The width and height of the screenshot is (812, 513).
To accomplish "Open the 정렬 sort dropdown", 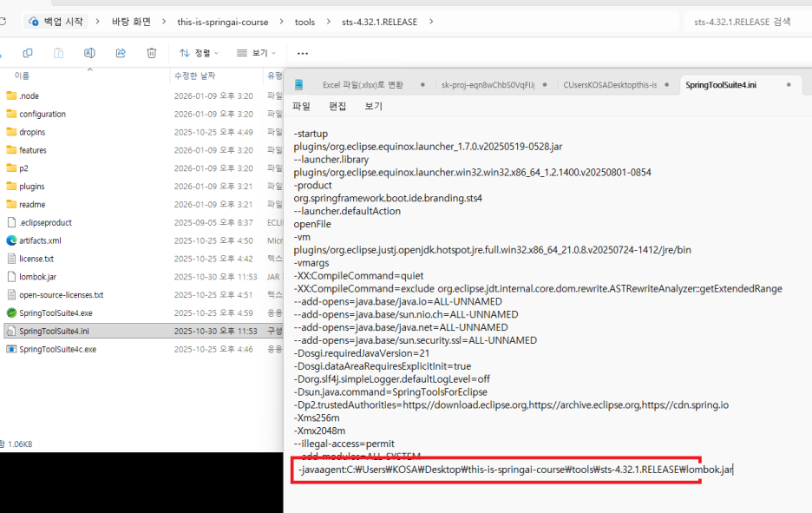I will [x=199, y=53].
